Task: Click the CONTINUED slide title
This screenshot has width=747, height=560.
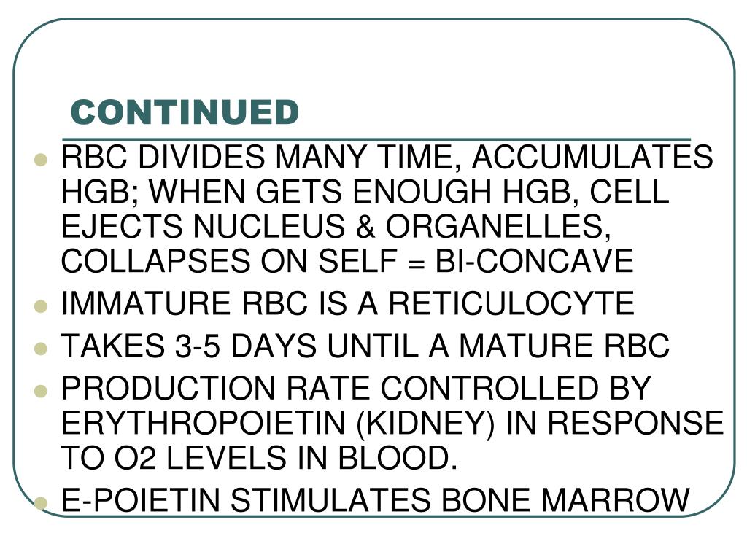Action: (x=185, y=112)
